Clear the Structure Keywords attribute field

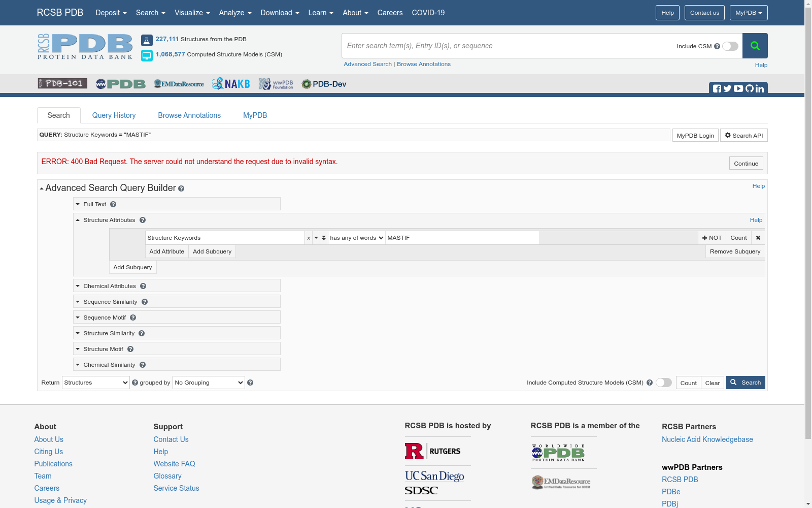click(309, 238)
